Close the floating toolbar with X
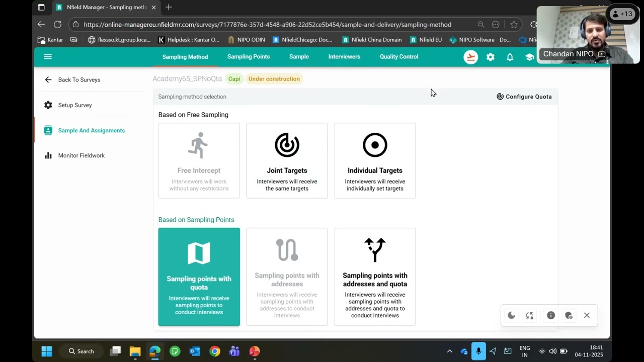 pyautogui.click(x=587, y=315)
